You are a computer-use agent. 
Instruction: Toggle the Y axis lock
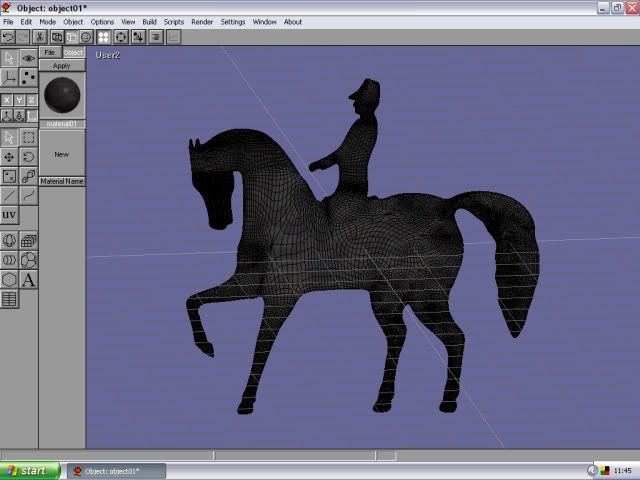19,100
